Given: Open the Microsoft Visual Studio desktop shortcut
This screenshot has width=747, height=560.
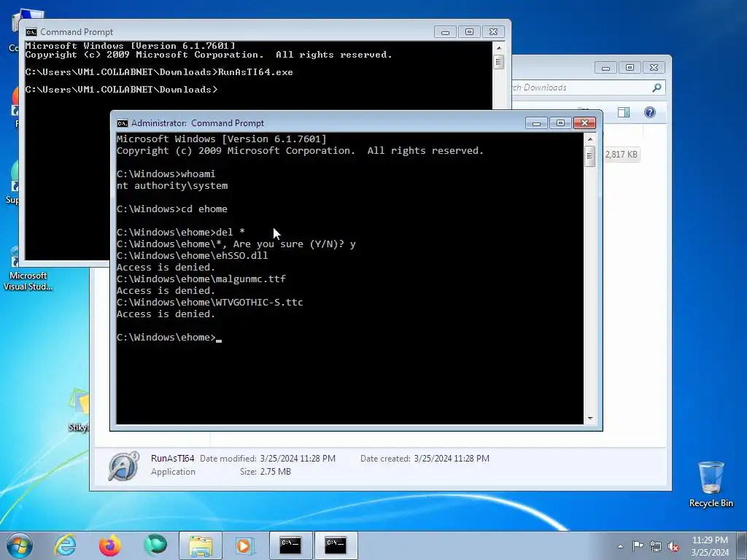Looking at the screenshot, I should coord(28,269).
